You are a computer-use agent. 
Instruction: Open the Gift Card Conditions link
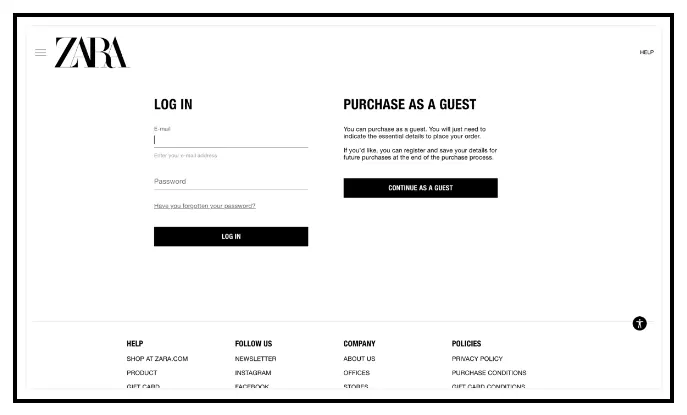click(x=489, y=386)
